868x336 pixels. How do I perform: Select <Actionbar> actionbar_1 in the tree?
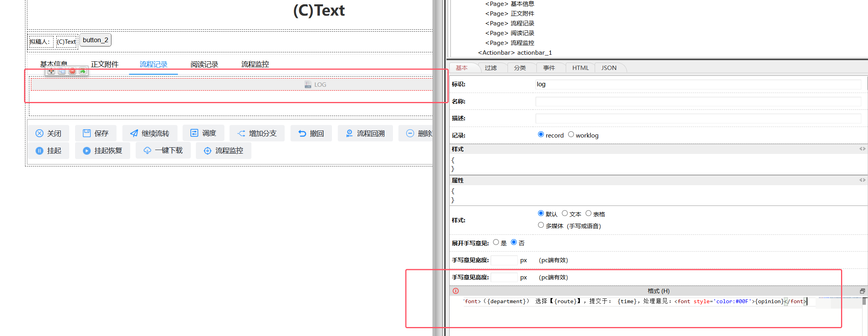pos(515,53)
